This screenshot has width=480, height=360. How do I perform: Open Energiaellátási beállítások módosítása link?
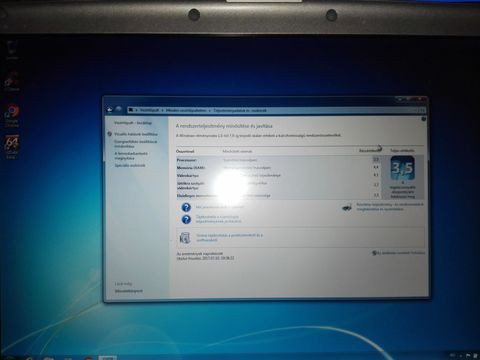click(x=135, y=144)
